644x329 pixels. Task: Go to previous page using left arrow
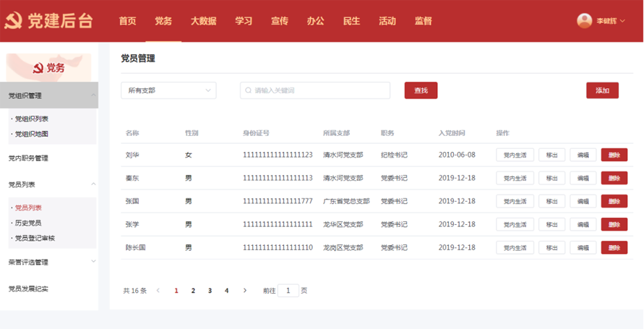click(x=158, y=291)
